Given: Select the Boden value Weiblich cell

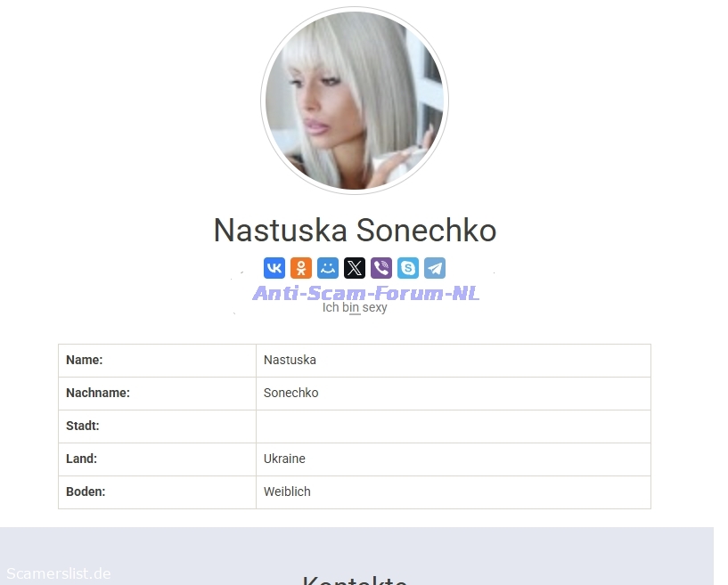Looking at the screenshot, I should [x=454, y=492].
